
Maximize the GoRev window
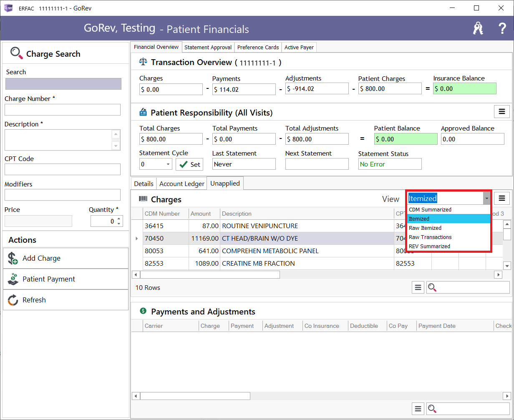click(x=476, y=8)
